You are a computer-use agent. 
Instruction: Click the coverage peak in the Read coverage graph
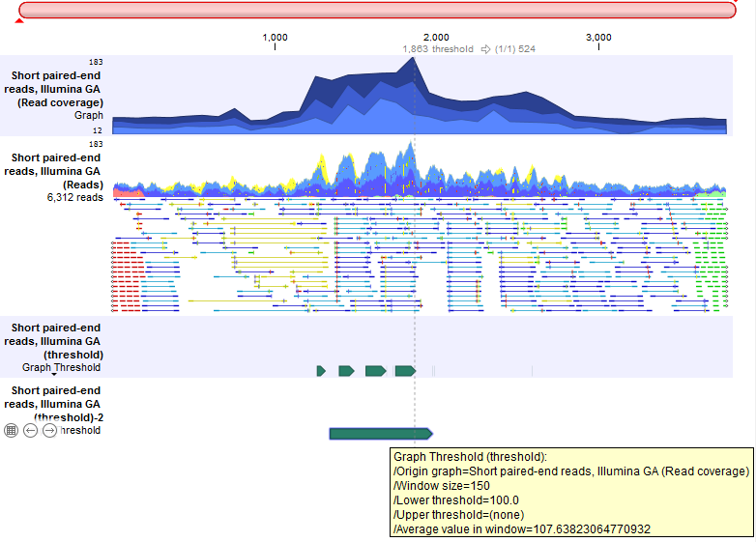click(414, 60)
